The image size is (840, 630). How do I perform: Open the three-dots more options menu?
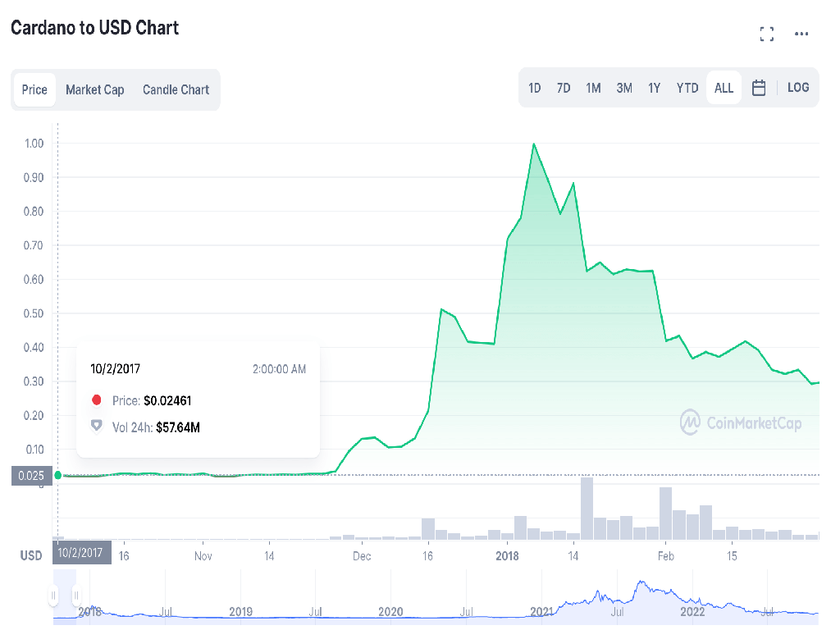[x=801, y=34]
